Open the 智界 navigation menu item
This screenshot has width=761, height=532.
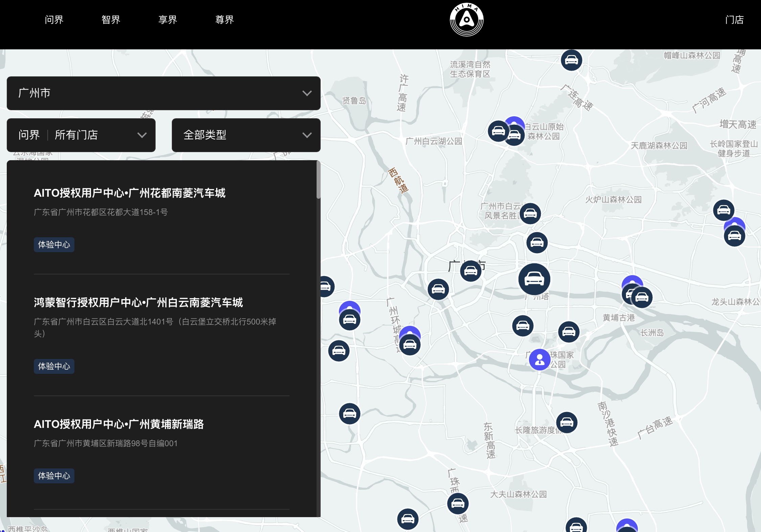pyautogui.click(x=111, y=20)
